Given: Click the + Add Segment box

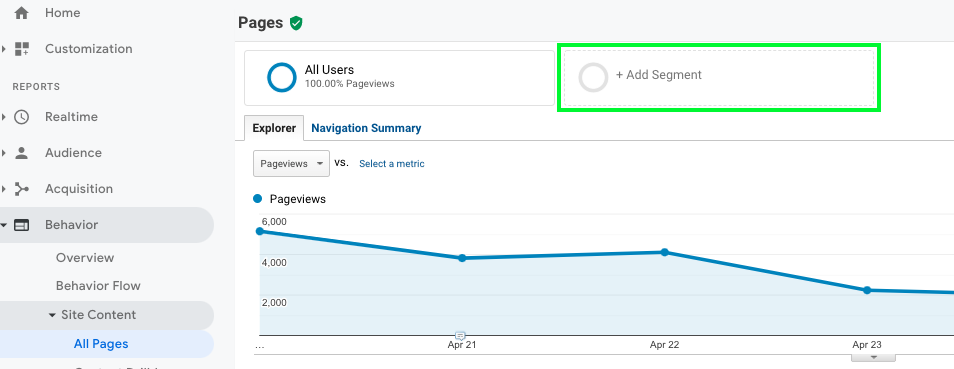Looking at the screenshot, I should (x=719, y=77).
